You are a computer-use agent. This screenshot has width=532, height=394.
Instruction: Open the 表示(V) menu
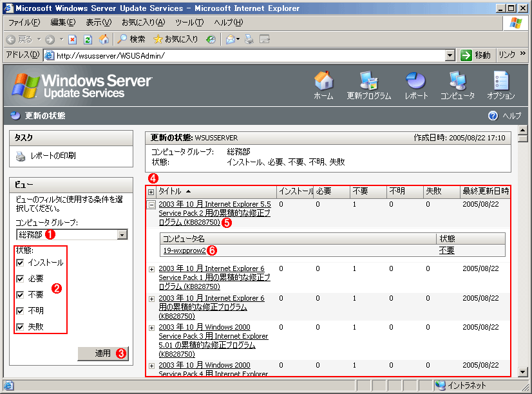click(99, 23)
